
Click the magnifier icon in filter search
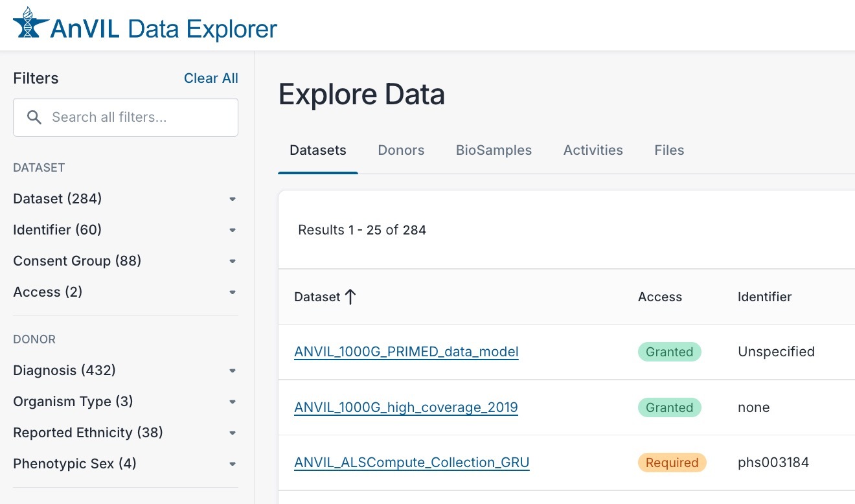click(x=34, y=117)
